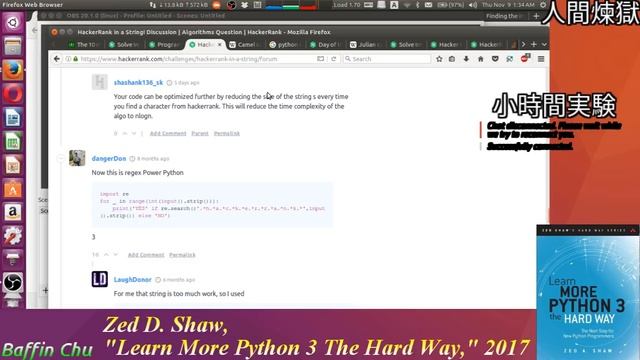Close the active HackerRank tab

(x=220, y=44)
